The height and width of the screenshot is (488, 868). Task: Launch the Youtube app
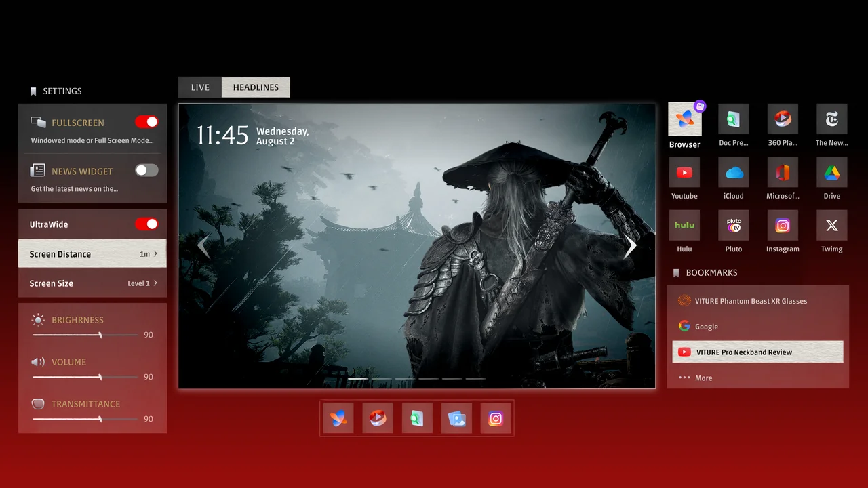tap(685, 172)
